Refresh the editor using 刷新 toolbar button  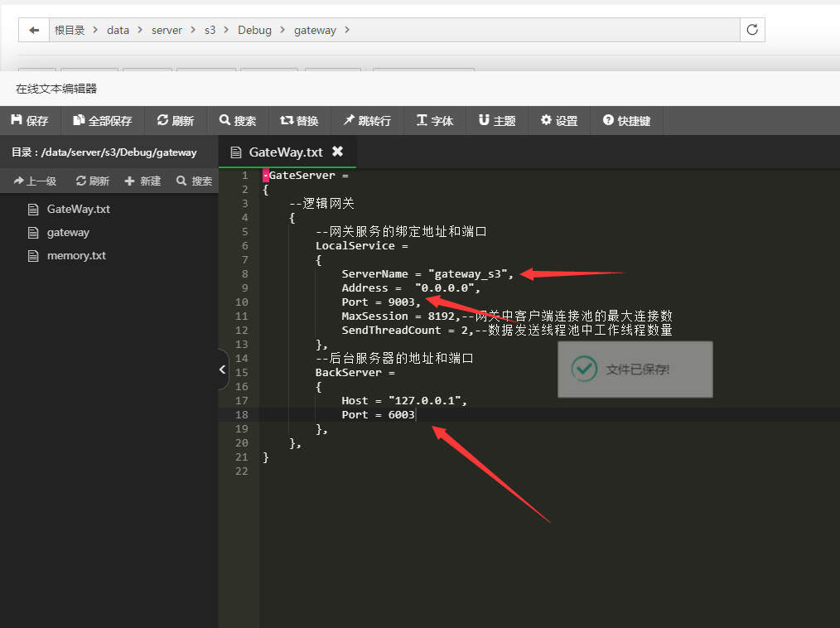(x=176, y=121)
